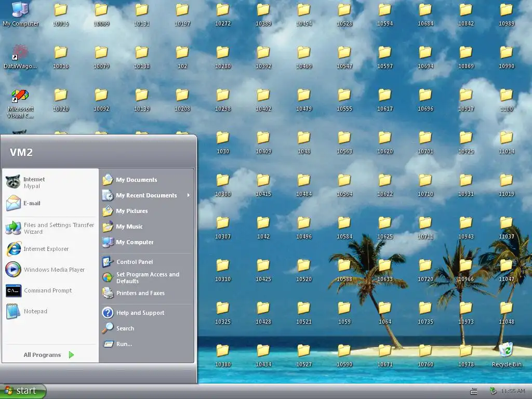Launch Internet Explorer from Start menu

(x=50, y=249)
